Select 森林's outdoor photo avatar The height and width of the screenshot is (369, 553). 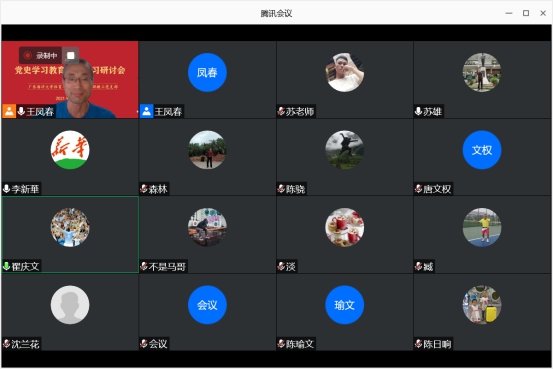(207, 150)
